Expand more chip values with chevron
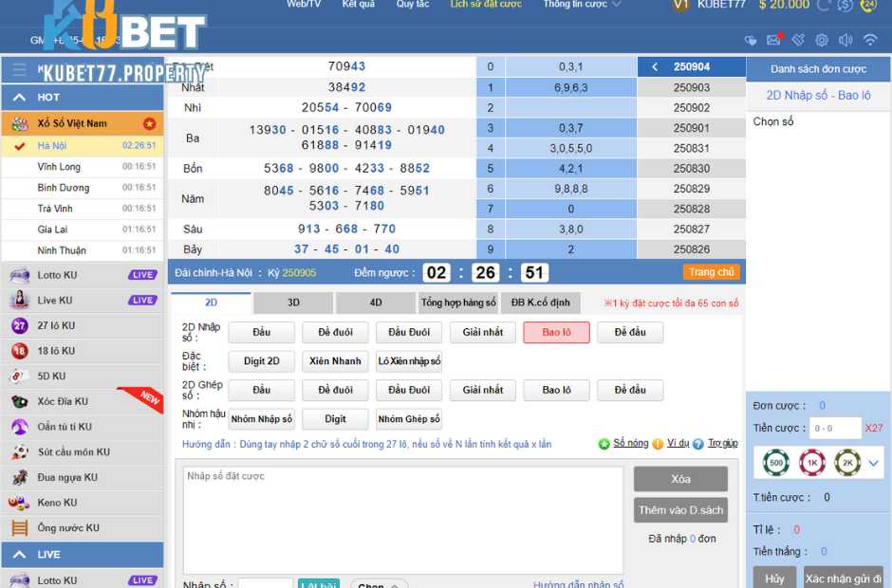Image resolution: width=892 pixels, height=588 pixels. tap(874, 463)
